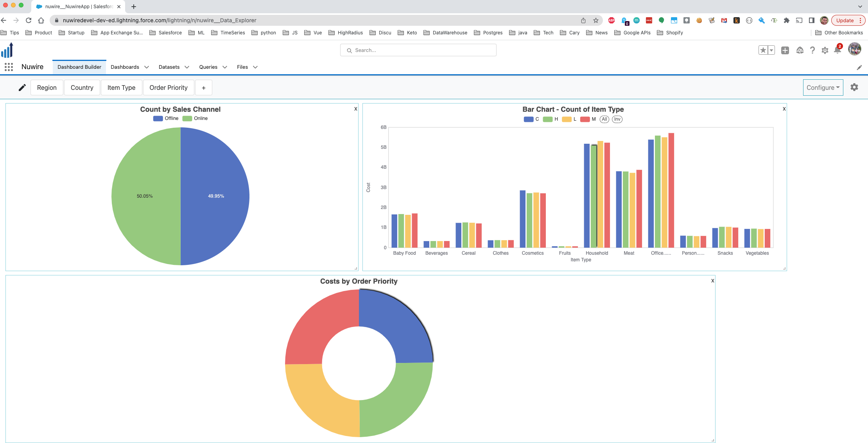Go back with browser back arrow
The width and height of the screenshot is (868, 443).
coord(4,20)
